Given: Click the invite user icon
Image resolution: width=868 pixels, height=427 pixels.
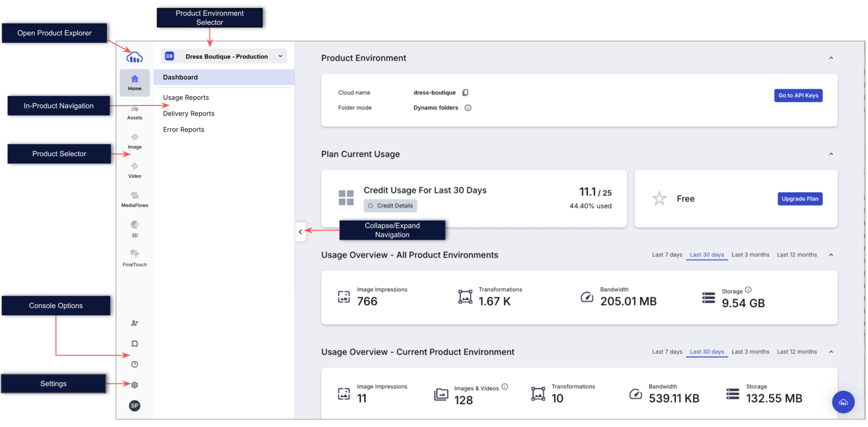Looking at the screenshot, I should point(135,323).
